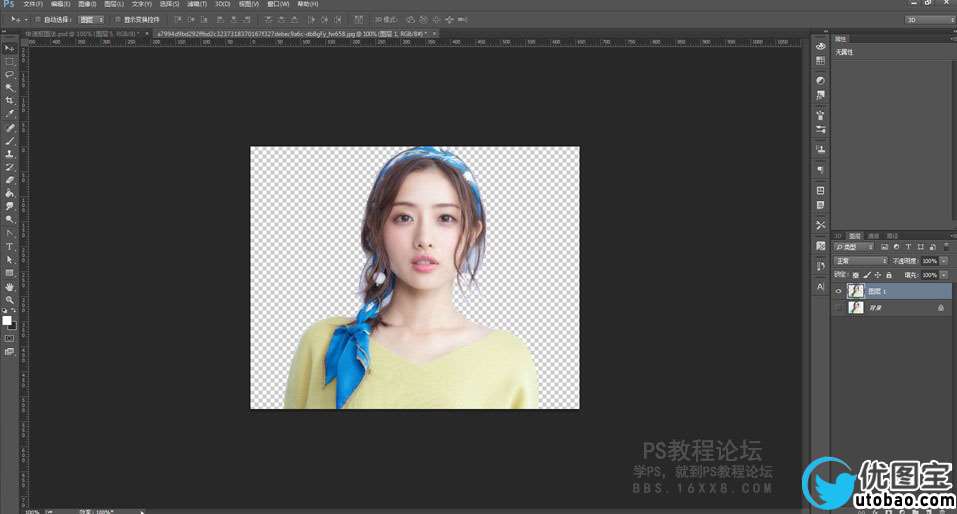The image size is (957, 514).
Task: Select the Eraser tool
Action: 9,180
